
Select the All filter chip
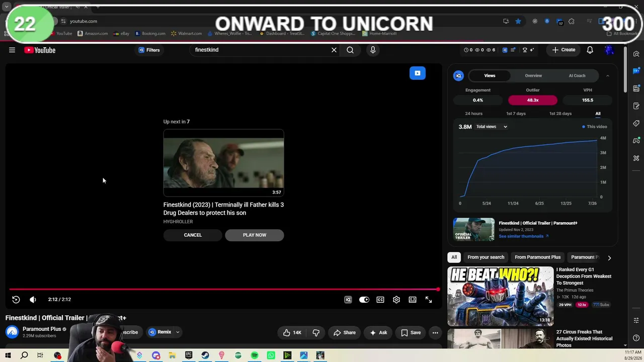click(454, 257)
